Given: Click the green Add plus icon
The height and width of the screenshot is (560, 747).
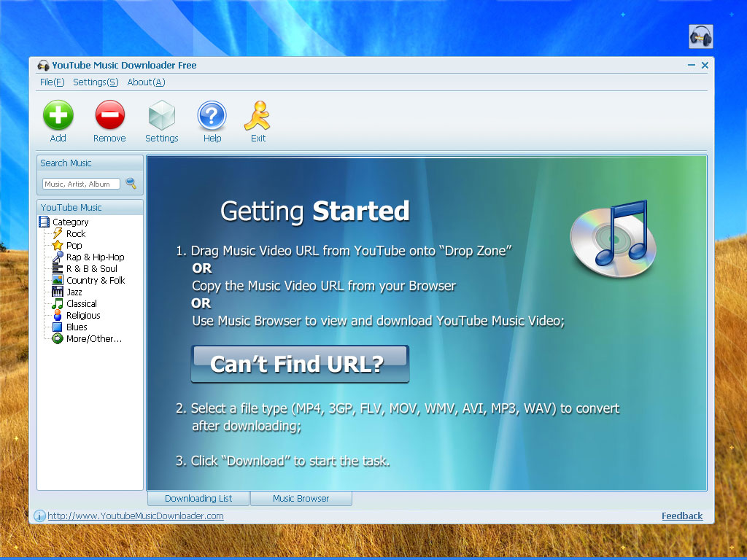Looking at the screenshot, I should click(58, 114).
